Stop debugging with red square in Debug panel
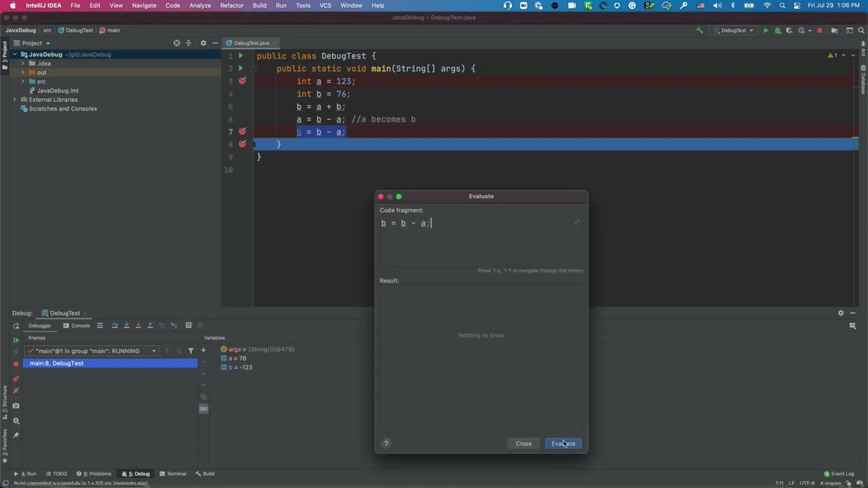Screen dimensions: 868x488 16,364
